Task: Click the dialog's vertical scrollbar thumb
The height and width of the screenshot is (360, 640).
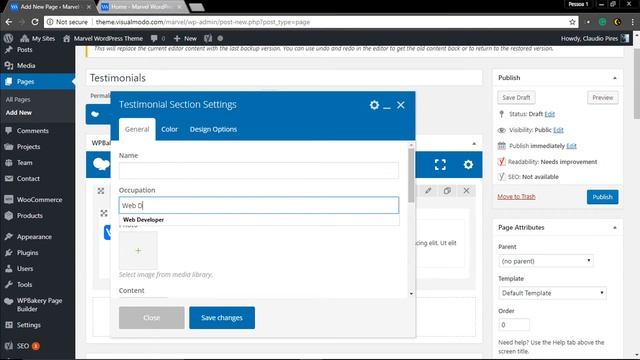Action: coord(411,175)
